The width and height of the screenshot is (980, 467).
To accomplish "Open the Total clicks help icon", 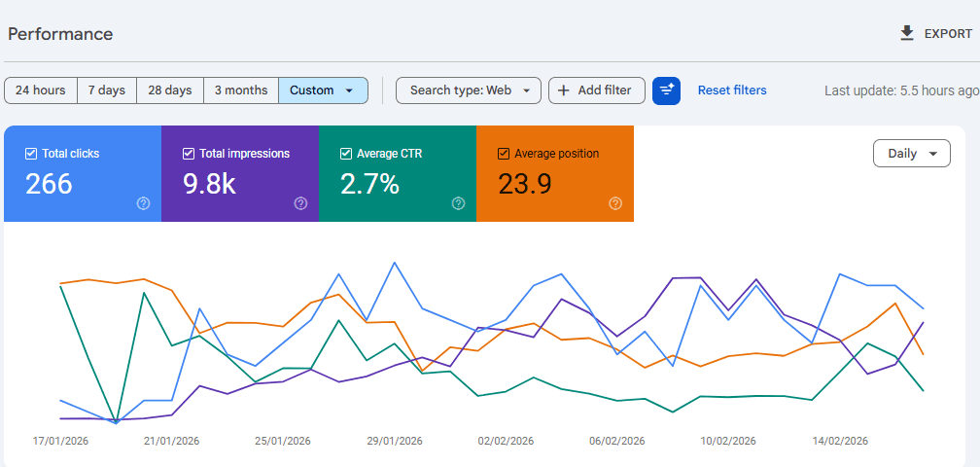I will pos(144,203).
